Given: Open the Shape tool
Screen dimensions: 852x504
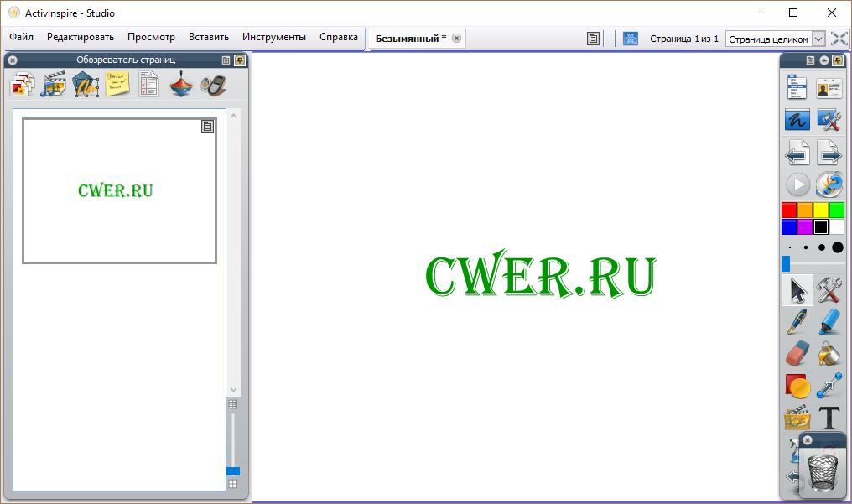Looking at the screenshot, I should click(x=797, y=386).
